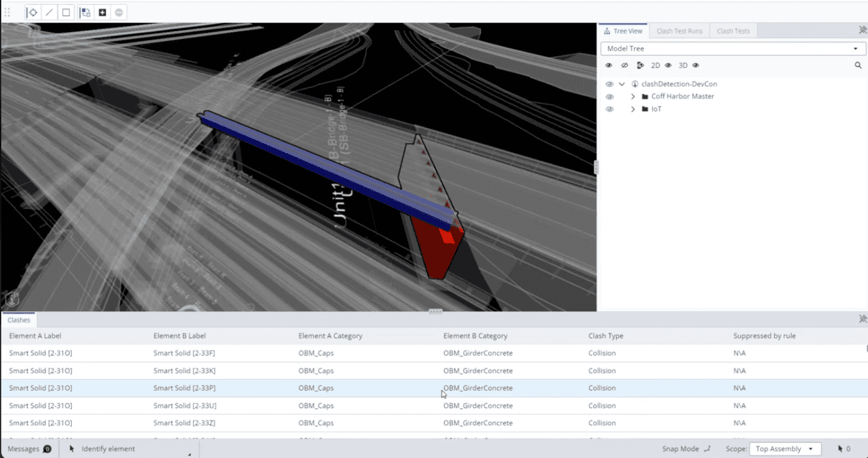868x458 pixels.
Task: Choose the rectangle box tool
Action: point(66,12)
